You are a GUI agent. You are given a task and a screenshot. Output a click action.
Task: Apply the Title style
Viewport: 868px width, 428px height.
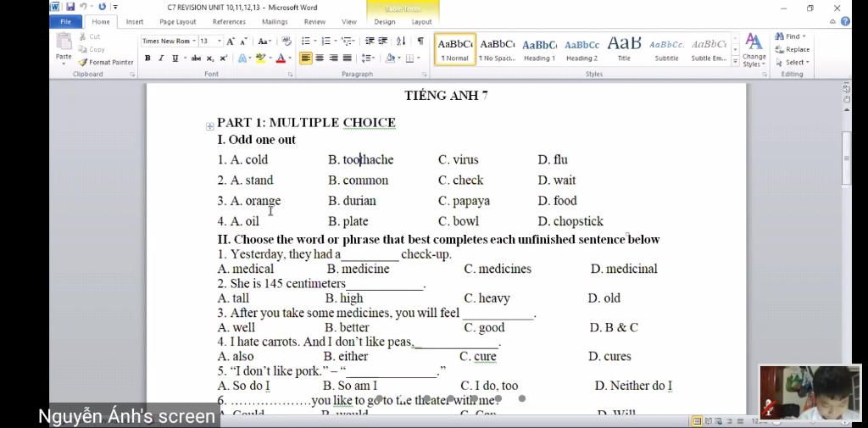click(x=624, y=49)
